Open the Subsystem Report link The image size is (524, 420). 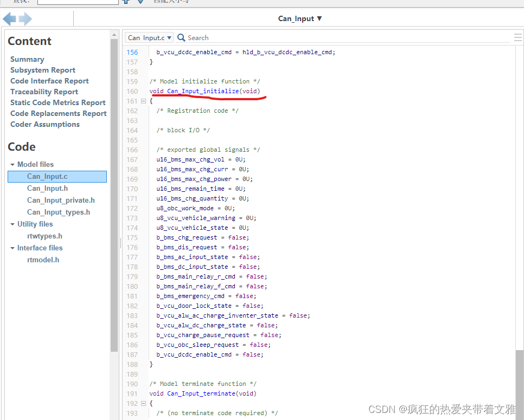[x=43, y=70]
